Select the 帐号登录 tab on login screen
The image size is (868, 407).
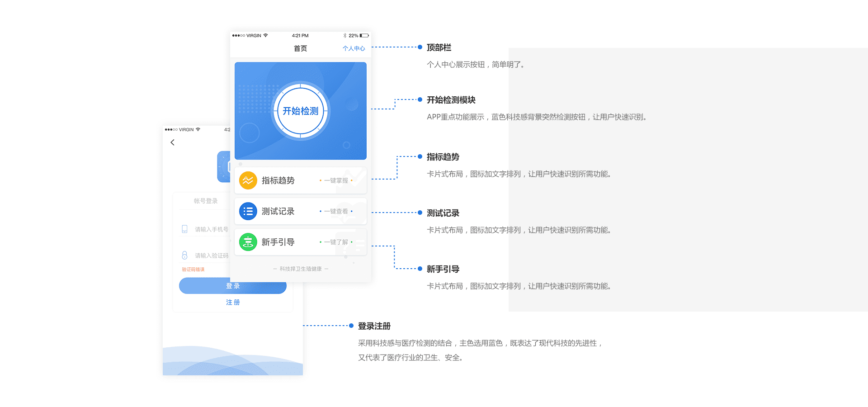[x=206, y=201]
